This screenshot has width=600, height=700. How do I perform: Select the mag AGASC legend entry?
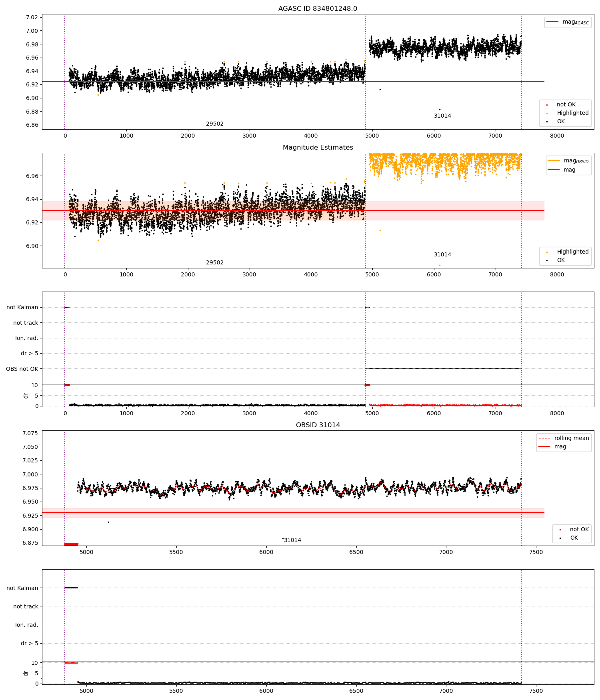[x=568, y=22]
